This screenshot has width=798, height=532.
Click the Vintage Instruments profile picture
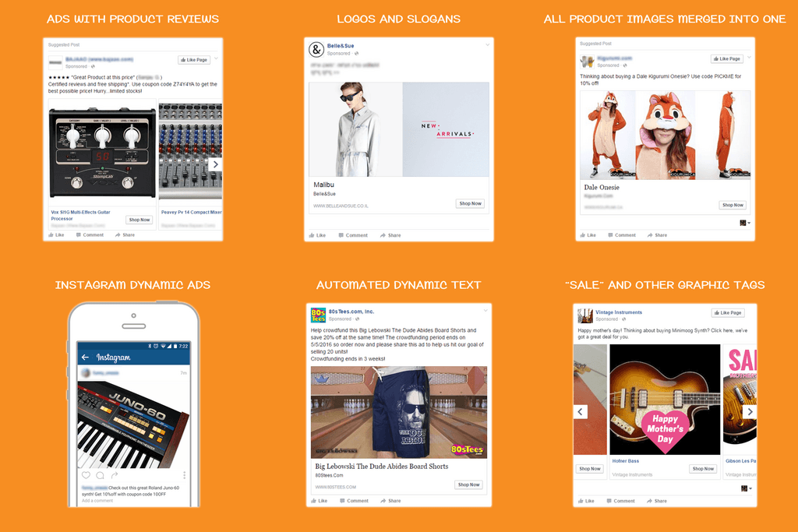click(584, 315)
